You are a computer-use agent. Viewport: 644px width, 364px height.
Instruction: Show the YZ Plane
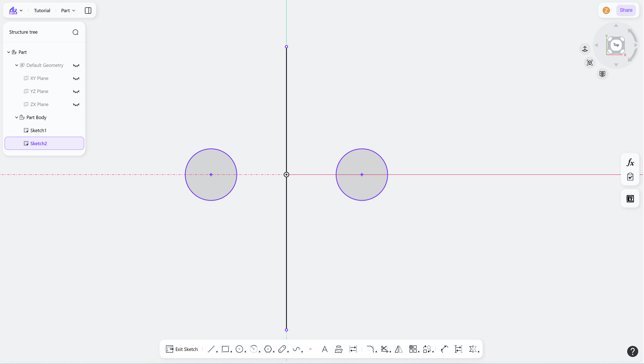[x=76, y=92]
